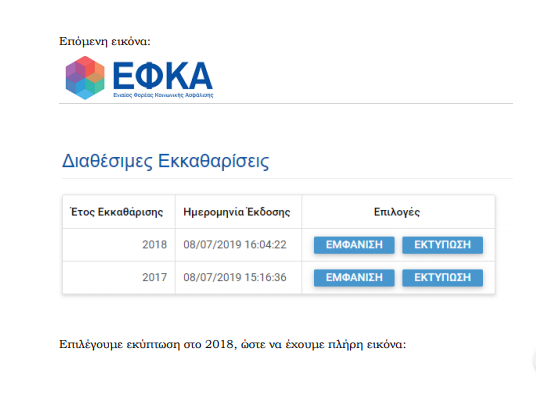Click the horizontal divider below the ΕΦΚΑ logo
Screen dimensions: 536x404
click(286, 103)
